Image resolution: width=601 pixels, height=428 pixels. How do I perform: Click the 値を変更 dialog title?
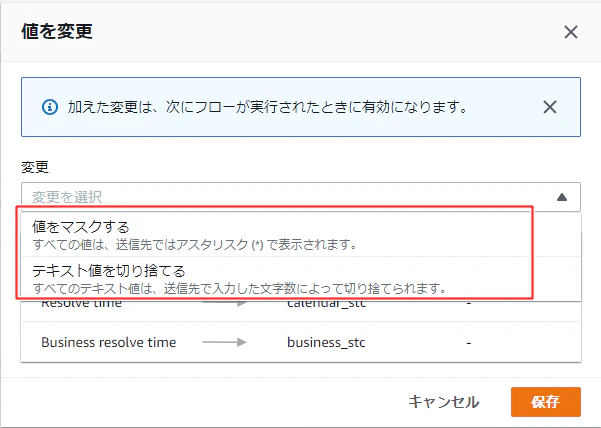coord(57,31)
